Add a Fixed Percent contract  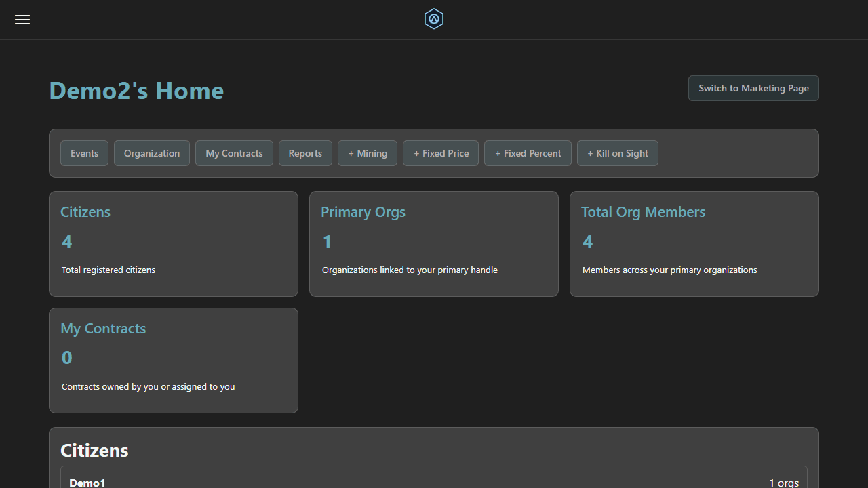pos(528,153)
